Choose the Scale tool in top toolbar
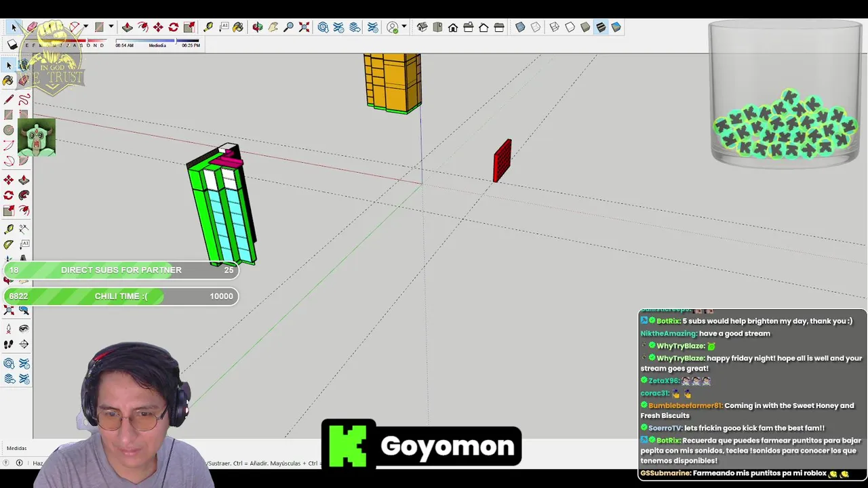 tap(189, 27)
